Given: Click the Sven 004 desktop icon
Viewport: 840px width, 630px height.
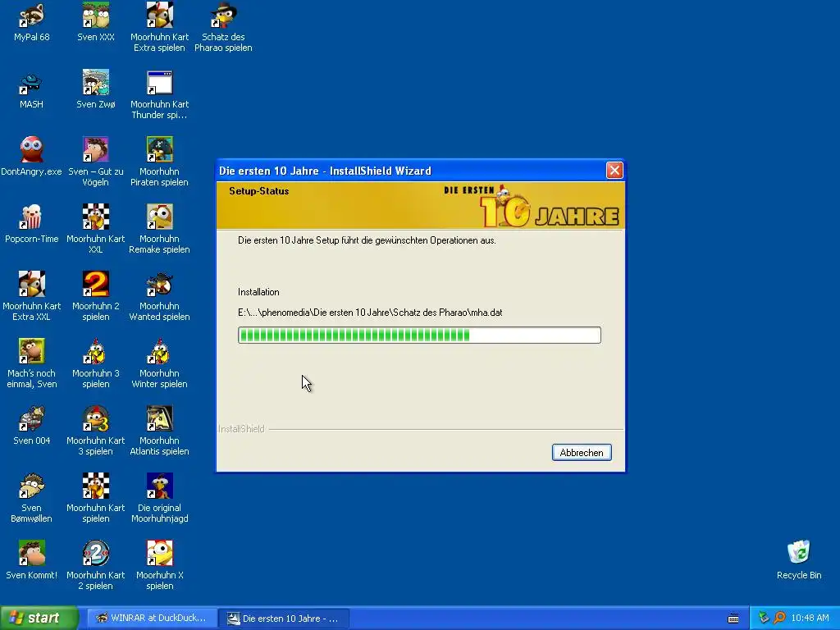Looking at the screenshot, I should pos(32,426).
